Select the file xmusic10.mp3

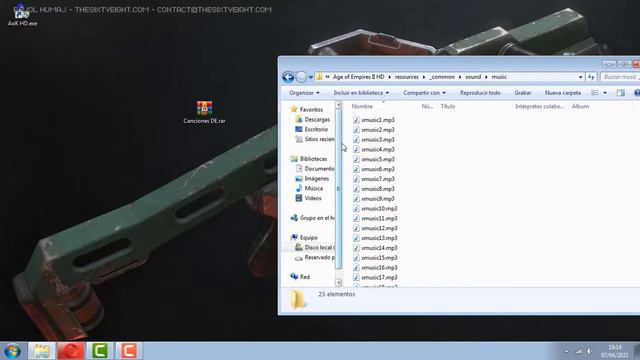pos(375,209)
